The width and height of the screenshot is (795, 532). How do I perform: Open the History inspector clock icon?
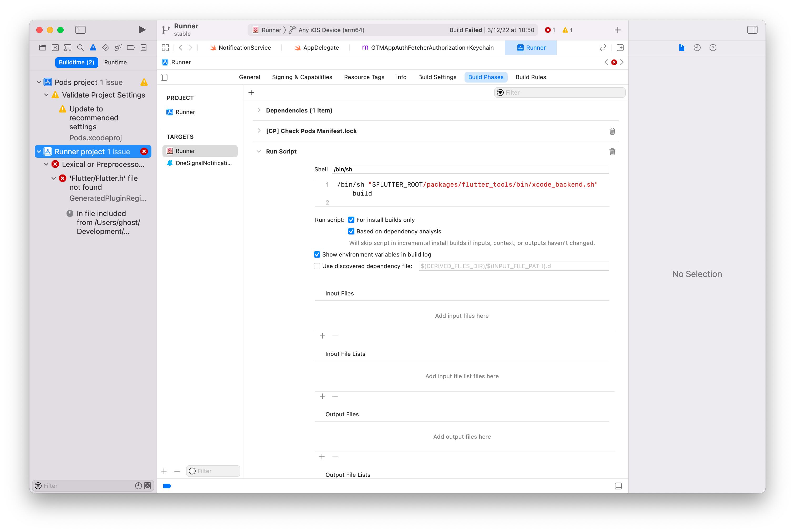697,48
